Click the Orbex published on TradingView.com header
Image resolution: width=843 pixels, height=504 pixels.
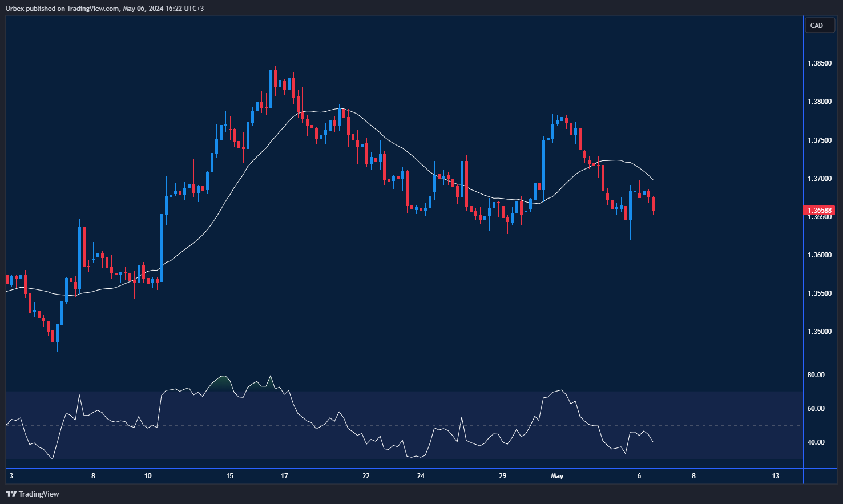(x=104, y=8)
